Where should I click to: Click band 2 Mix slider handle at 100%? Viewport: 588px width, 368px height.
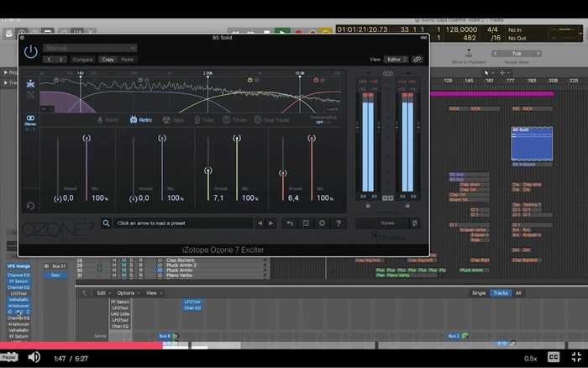162,138
